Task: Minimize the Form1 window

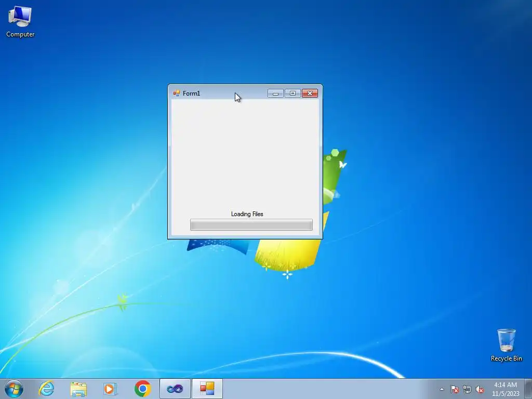Action: [275, 94]
